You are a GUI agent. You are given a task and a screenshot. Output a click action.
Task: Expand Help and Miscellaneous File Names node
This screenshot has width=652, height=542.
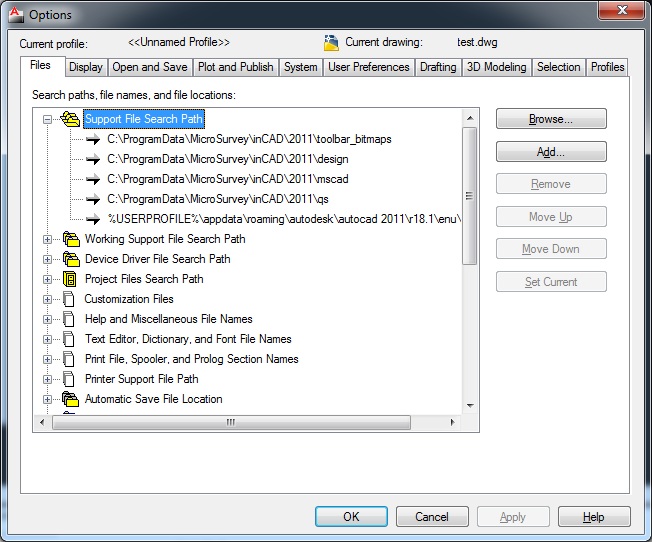click(x=47, y=319)
